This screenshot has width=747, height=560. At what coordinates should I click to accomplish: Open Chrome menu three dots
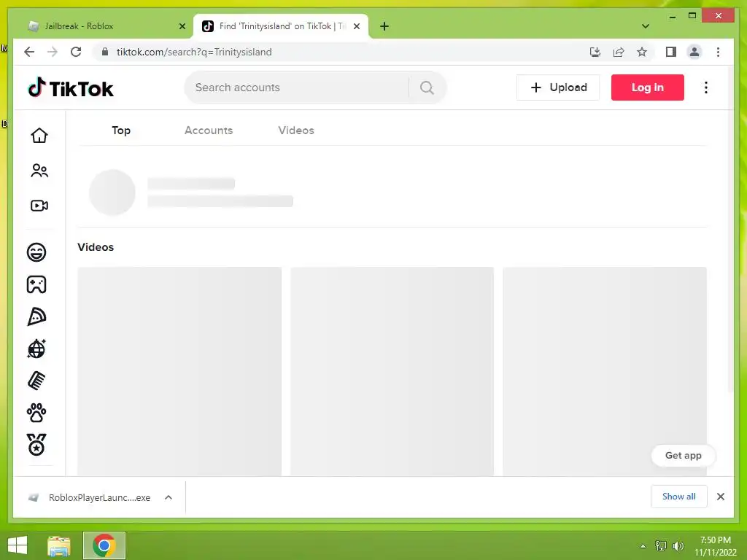tap(718, 52)
